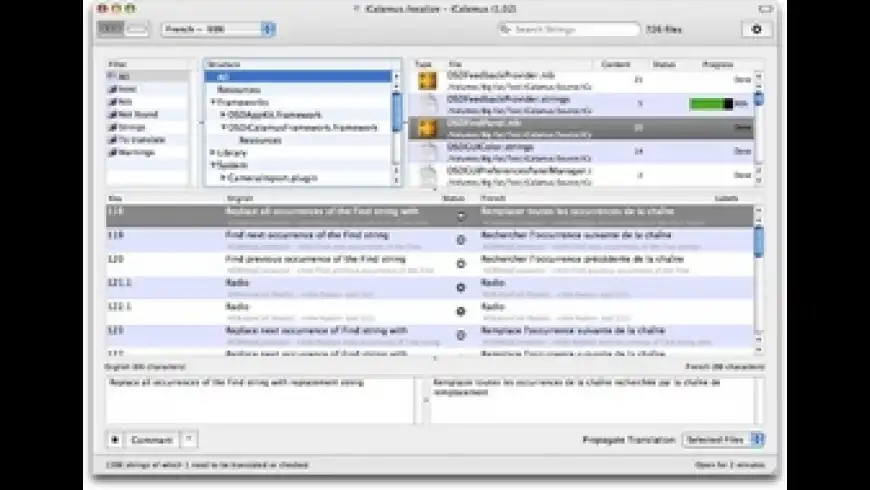870x490 pixels.
Task: Collapse the System tree node
Action: click(213, 165)
